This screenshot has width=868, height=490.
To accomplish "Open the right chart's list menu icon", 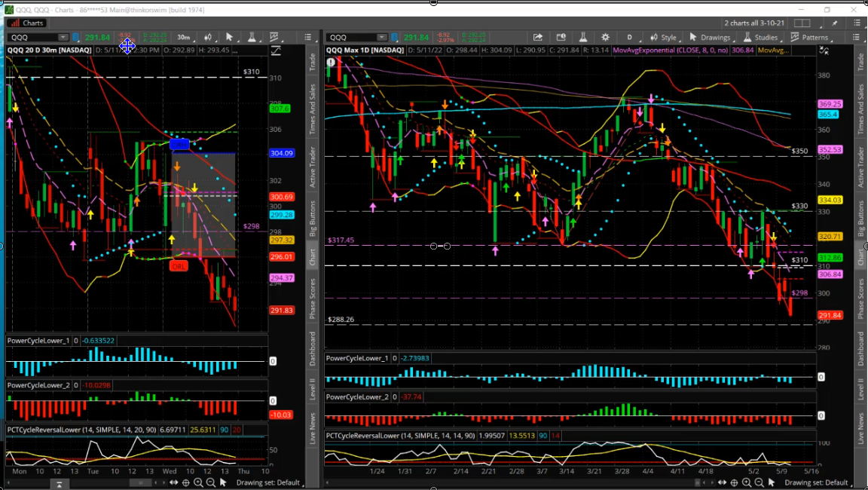I will (x=856, y=38).
